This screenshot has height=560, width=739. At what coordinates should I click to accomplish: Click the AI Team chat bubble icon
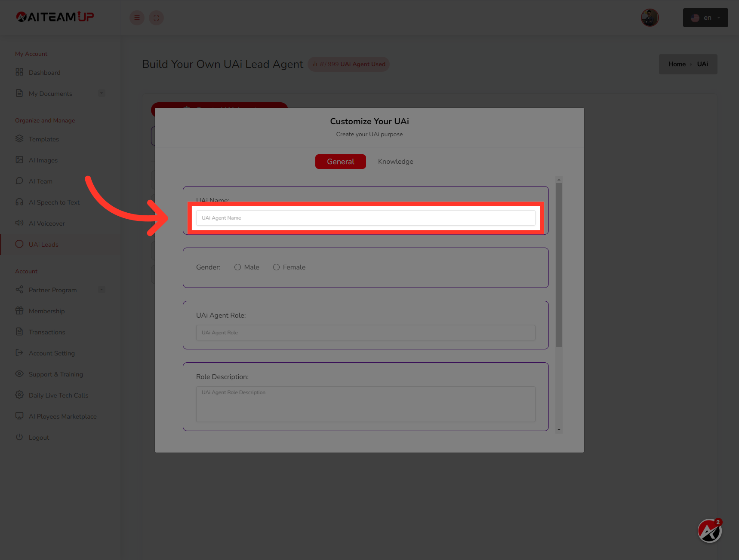coord(19,181)
